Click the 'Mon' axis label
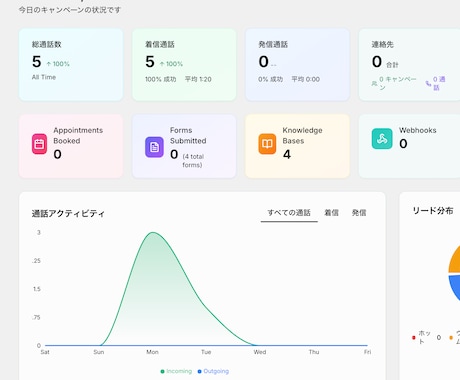460x380 pixels. tap(152, 352)
